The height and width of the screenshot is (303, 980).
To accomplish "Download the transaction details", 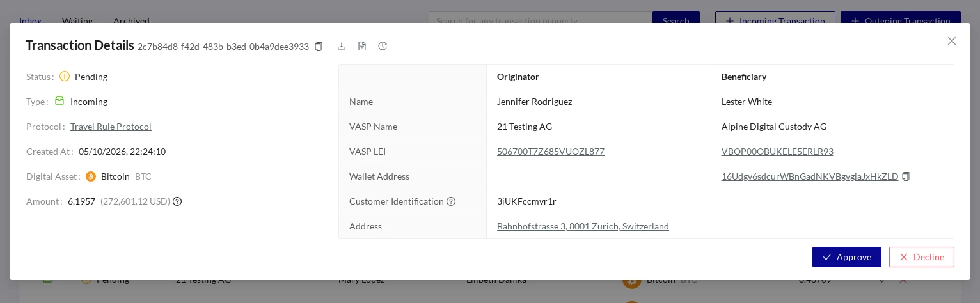I will 342,46.
